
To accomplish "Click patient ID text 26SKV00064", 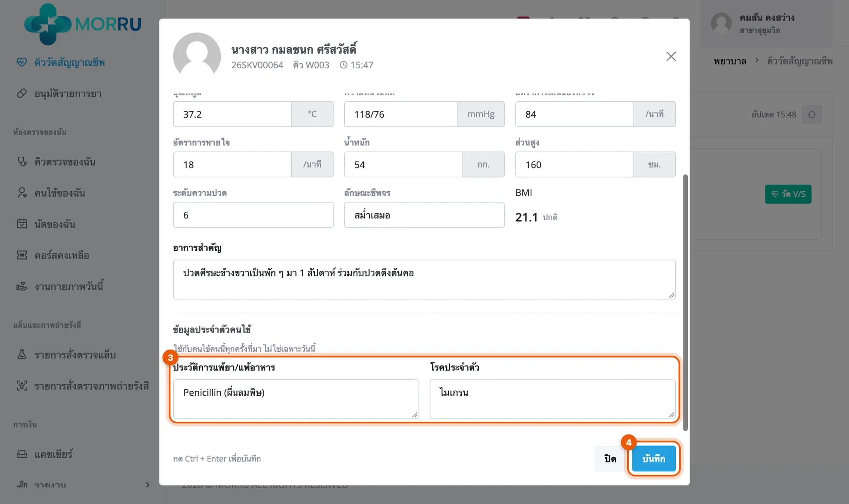I will click(x=257, y=65).
